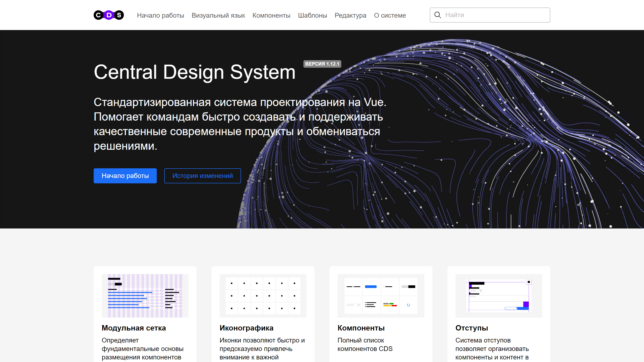The width and height of the screenshot is (644, 362).
Task: Click the Модульная сетка card title
Action: [133, 328]
